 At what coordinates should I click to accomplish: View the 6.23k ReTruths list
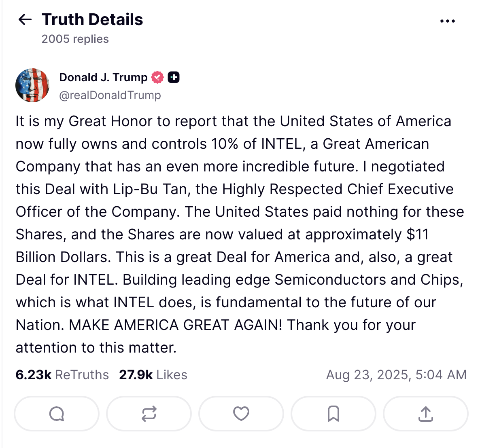tap(62, 374)
